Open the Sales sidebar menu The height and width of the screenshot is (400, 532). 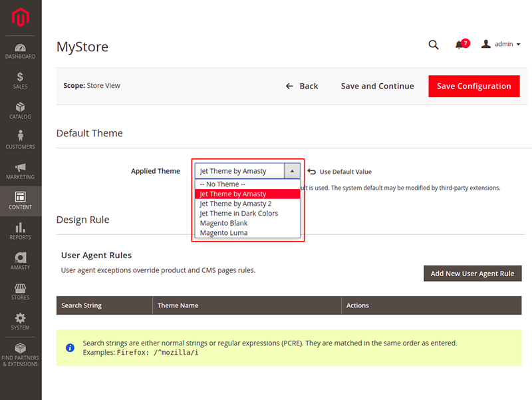coord(21,81)
